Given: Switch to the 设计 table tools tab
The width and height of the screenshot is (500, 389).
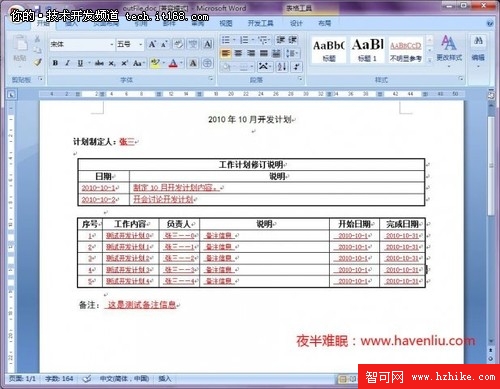Looking at the screenshot, I should 296,23.
